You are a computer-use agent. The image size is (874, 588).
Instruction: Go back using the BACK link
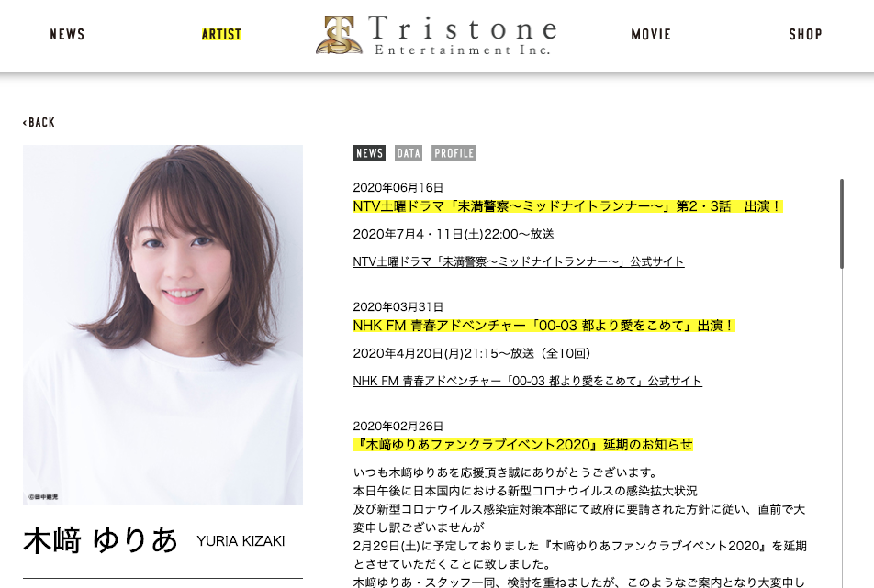(39, 122)
